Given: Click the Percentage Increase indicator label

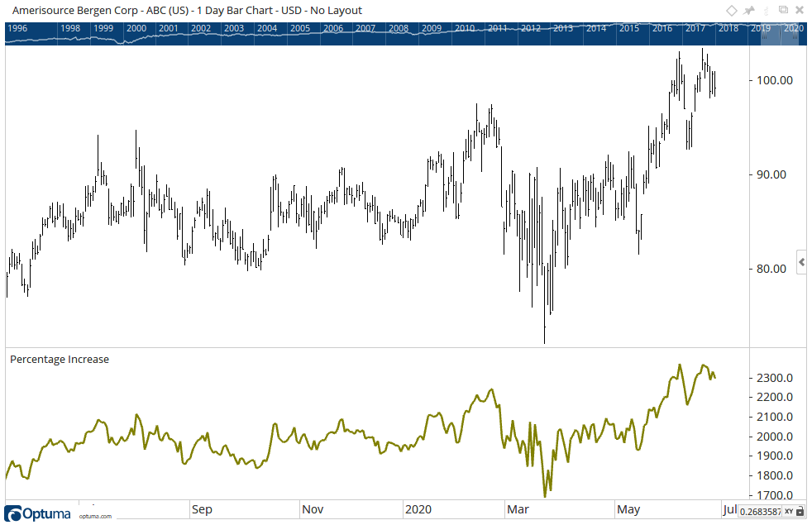Looking at the screenshot, I should pos(60,360).
